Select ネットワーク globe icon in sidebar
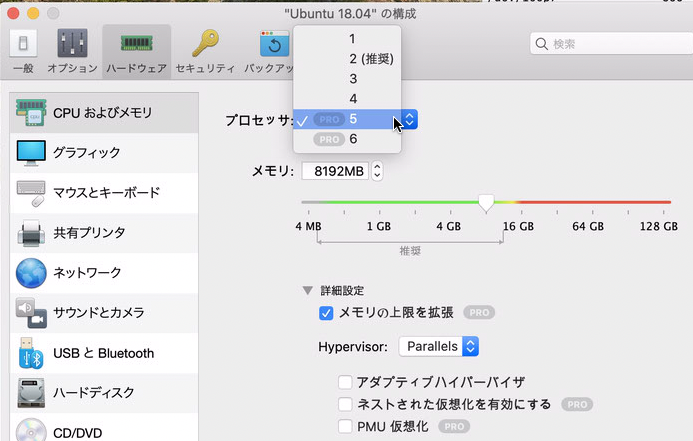The height and width of the screenshot is (441, 693). pos(32,272)
